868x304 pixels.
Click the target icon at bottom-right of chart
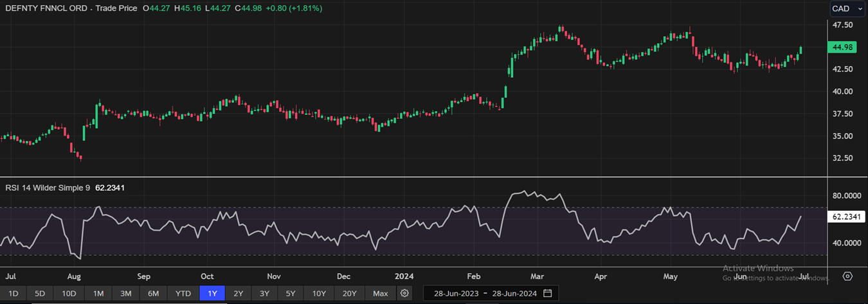[847, 276]
